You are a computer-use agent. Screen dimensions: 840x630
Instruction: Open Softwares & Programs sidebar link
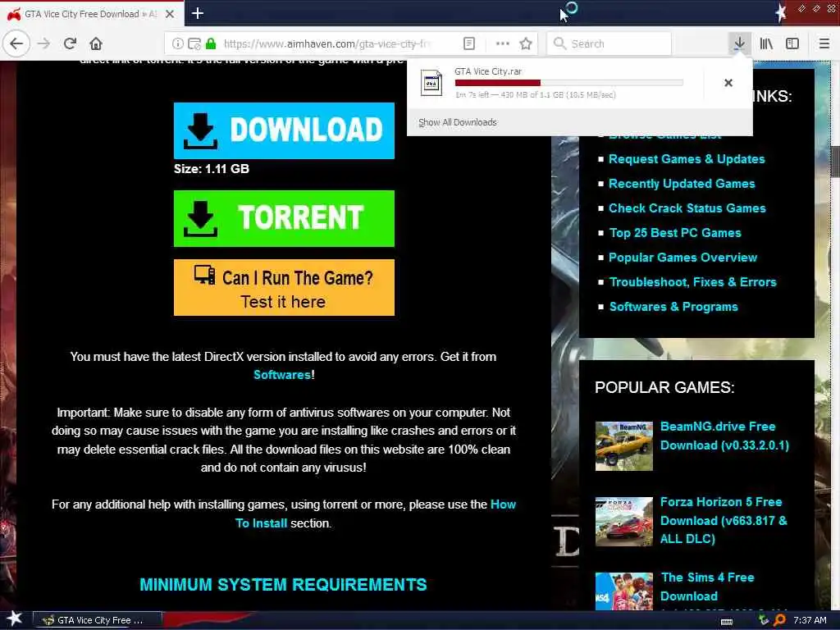(673, 307)
